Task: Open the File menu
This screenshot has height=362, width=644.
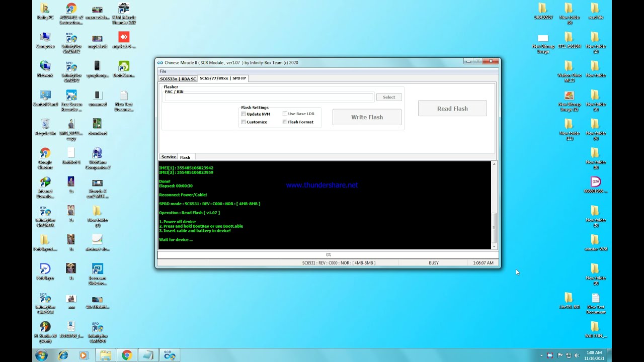Action: tap(163, 71)
